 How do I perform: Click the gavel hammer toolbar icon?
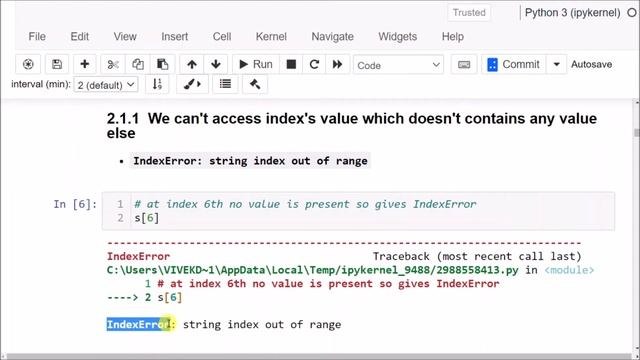[x=255, y=84]
